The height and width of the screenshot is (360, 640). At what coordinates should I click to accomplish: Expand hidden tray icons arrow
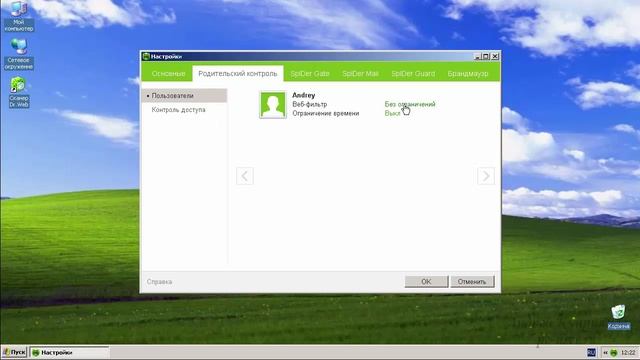click(x=605, y=353)
